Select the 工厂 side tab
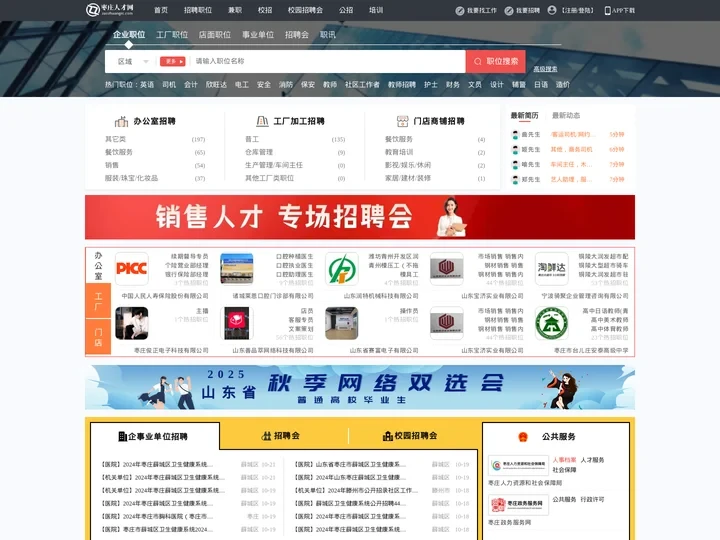 (98, 301)
